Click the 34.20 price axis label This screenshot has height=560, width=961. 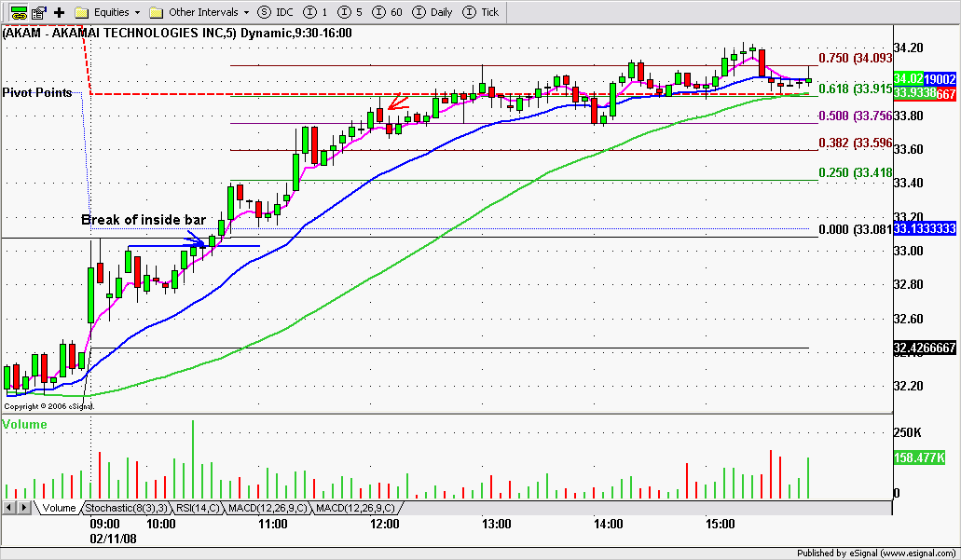[x=908, y=48]
